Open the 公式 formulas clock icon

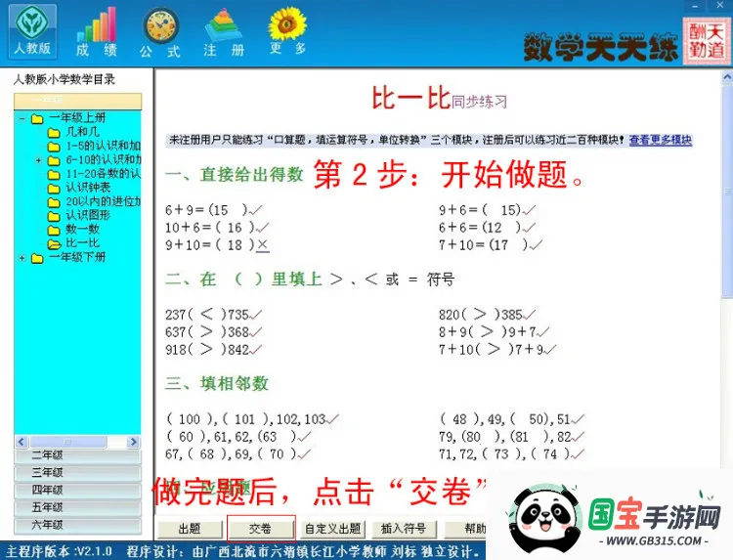click(161, 32)
